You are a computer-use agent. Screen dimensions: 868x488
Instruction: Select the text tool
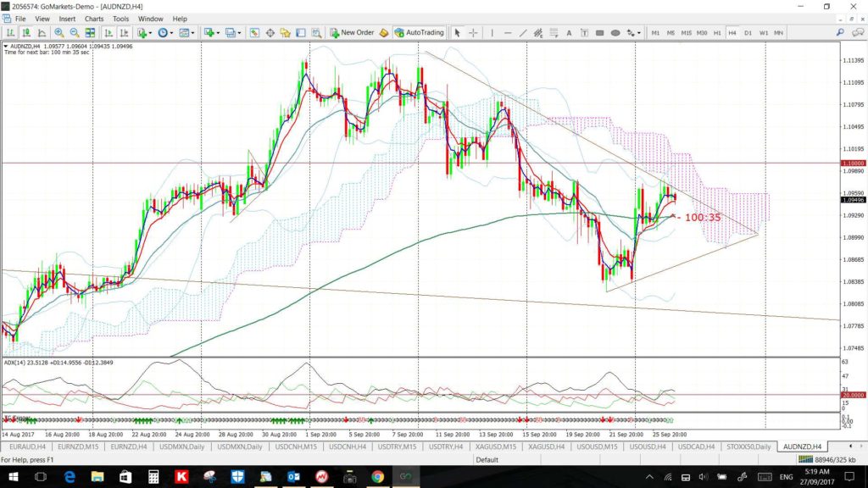click(x=569, y=33)
